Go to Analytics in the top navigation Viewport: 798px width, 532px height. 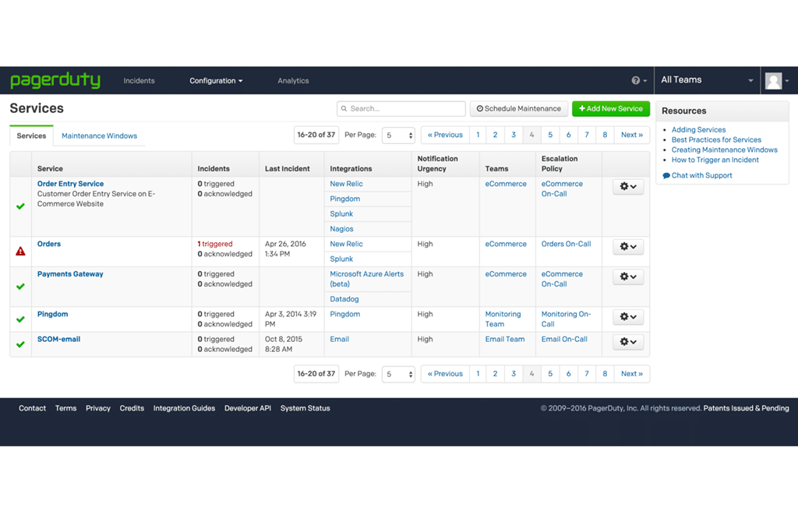click(293, 80)
